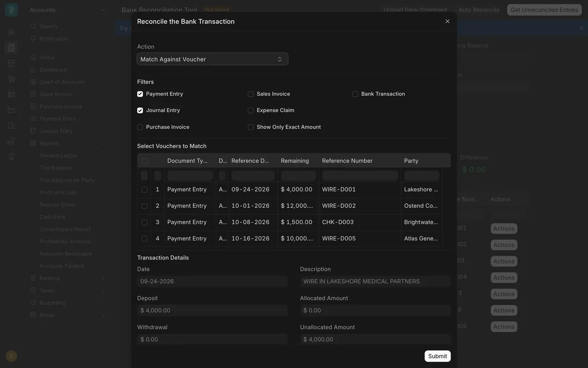
Task: Close the Reconcile the Bank Transaction dialog
Action: pos(447,21)
